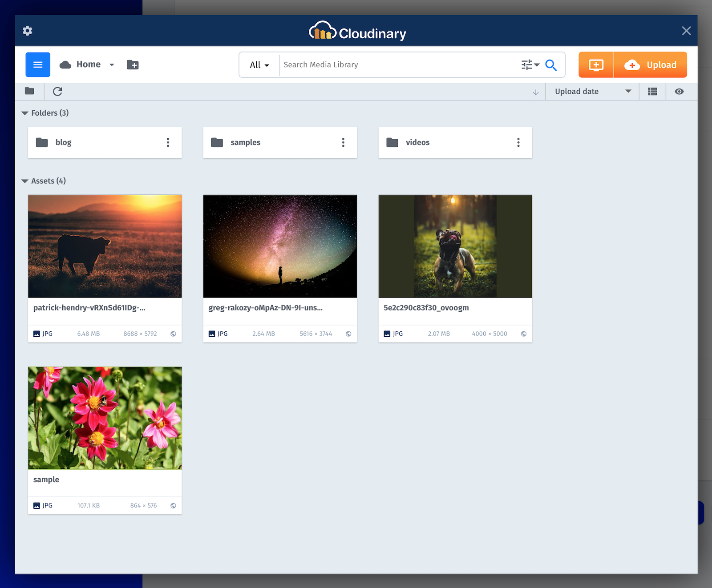
Task: Open the Upload date sort dropdown
Action: click(593, 92)
